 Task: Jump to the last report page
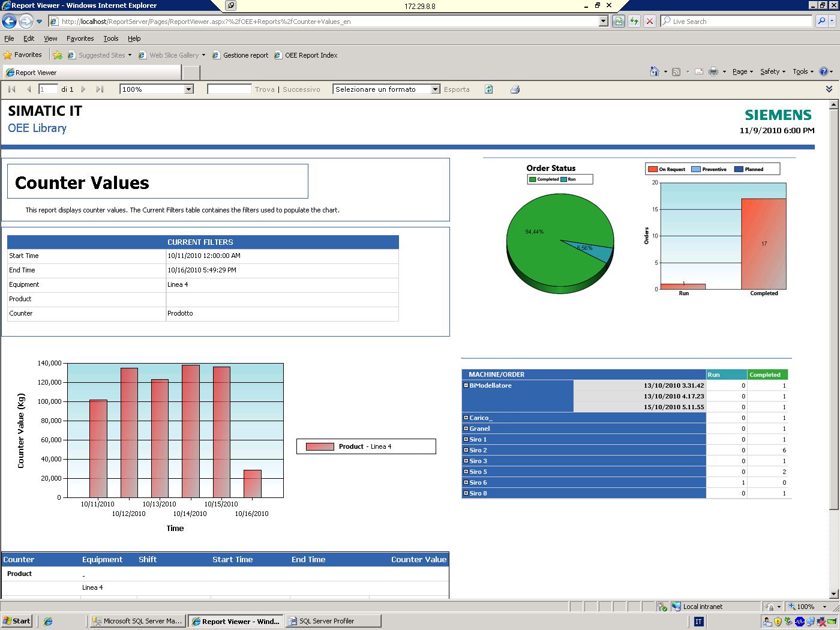click(x=100, y=89)
